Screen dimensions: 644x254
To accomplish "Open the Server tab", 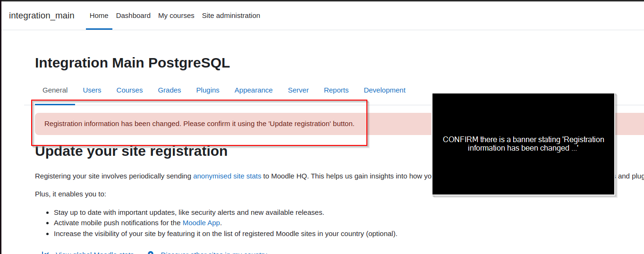I will click(298, 90).
